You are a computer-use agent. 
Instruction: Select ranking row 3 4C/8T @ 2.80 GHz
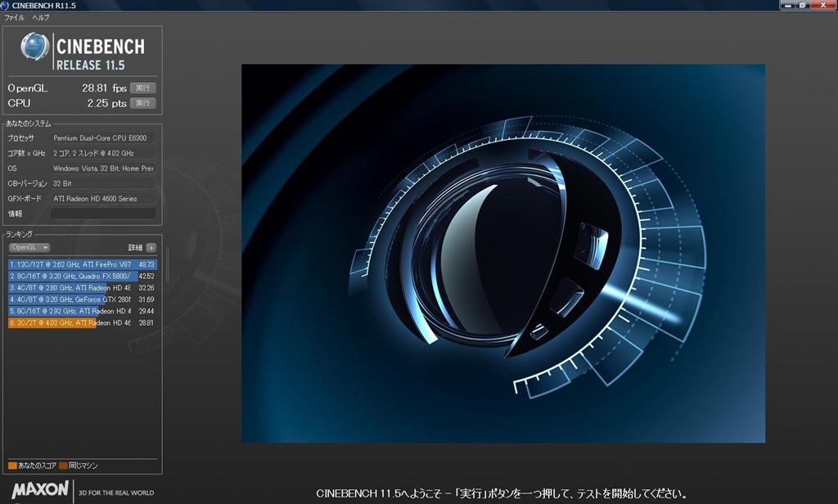pos(83,288)
